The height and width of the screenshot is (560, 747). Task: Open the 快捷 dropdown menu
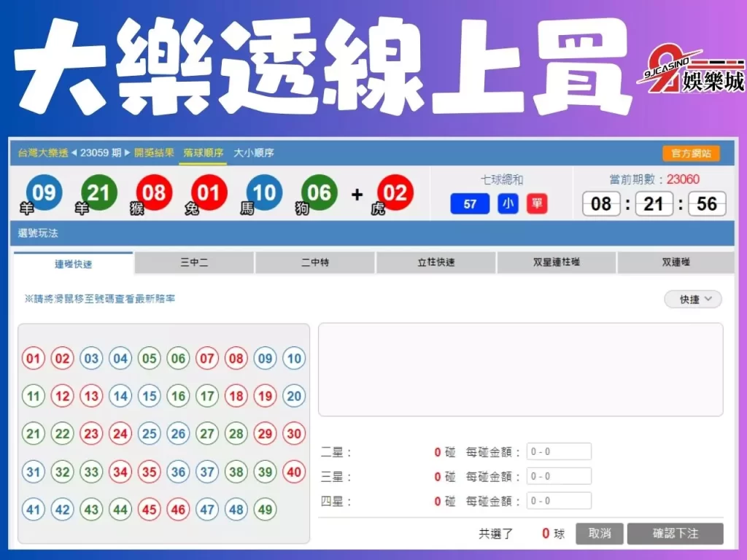[x=692, y=299]
